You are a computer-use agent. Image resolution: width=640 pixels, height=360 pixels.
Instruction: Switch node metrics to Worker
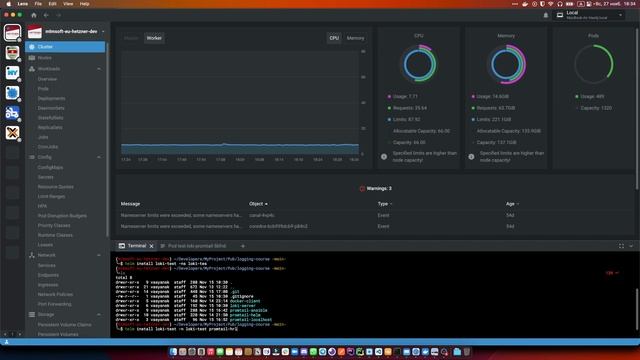(154, 38)
